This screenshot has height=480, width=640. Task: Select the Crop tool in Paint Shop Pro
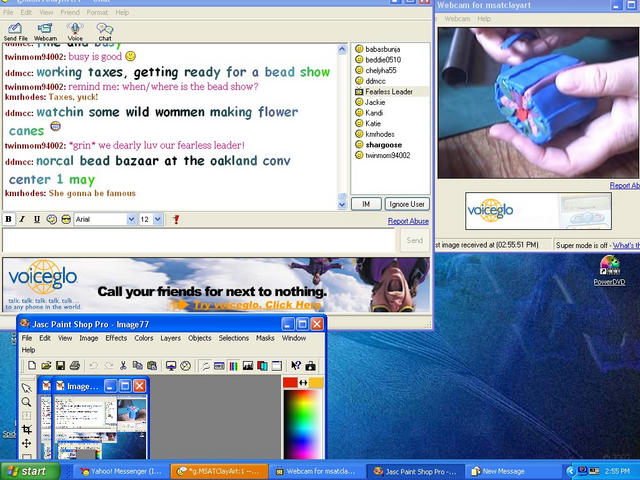[x=27, y=429]
